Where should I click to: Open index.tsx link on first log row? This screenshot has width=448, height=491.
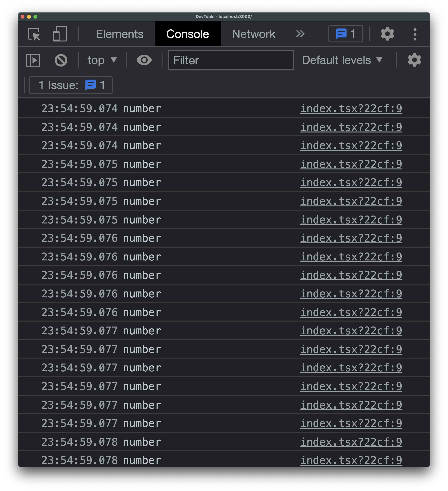coord(351,109)
